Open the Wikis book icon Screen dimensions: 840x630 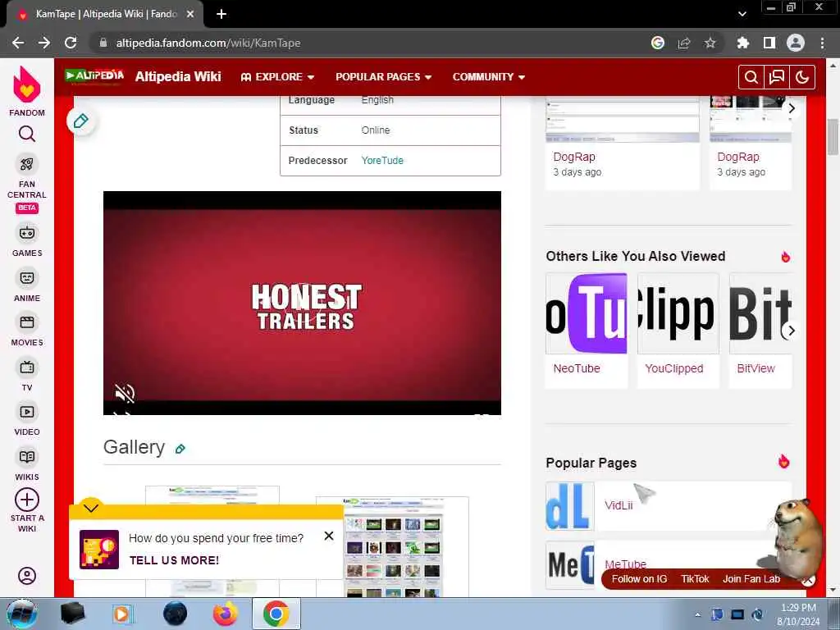27,457
